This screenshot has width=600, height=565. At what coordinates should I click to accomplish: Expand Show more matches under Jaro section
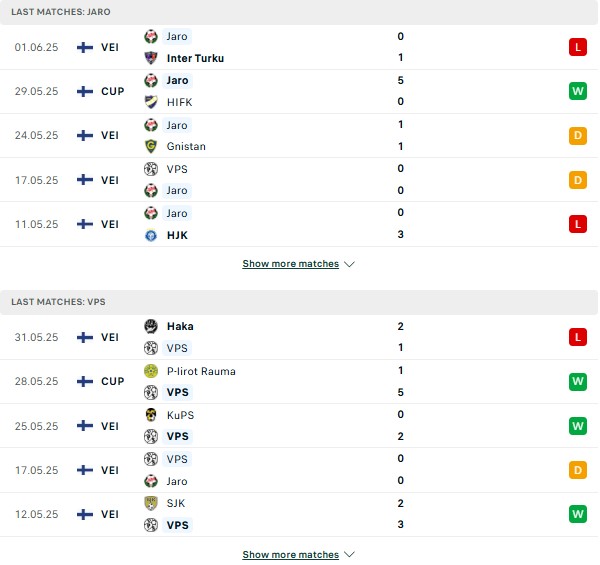[290, 264]
